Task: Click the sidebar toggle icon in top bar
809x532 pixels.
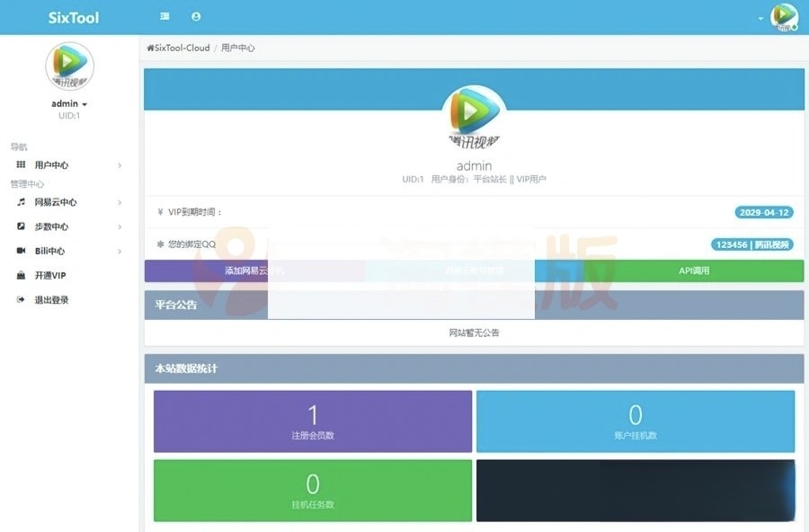Action: 164,16
